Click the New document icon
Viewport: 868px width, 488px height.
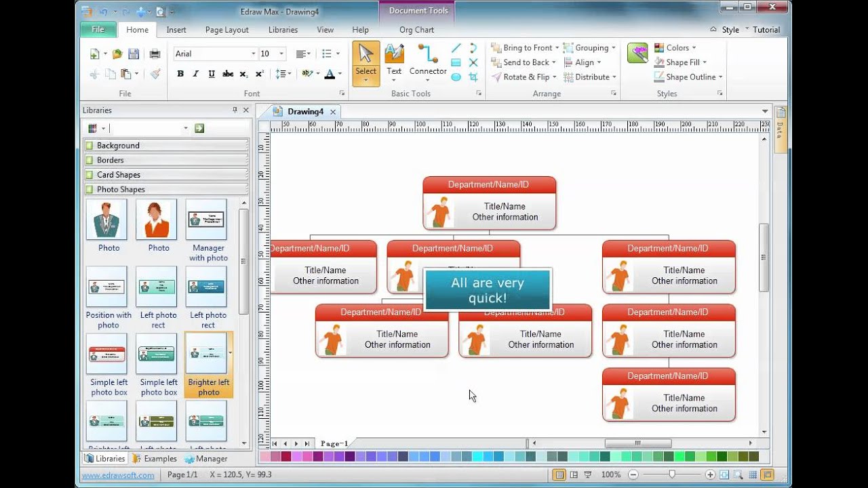pos(94,54)
